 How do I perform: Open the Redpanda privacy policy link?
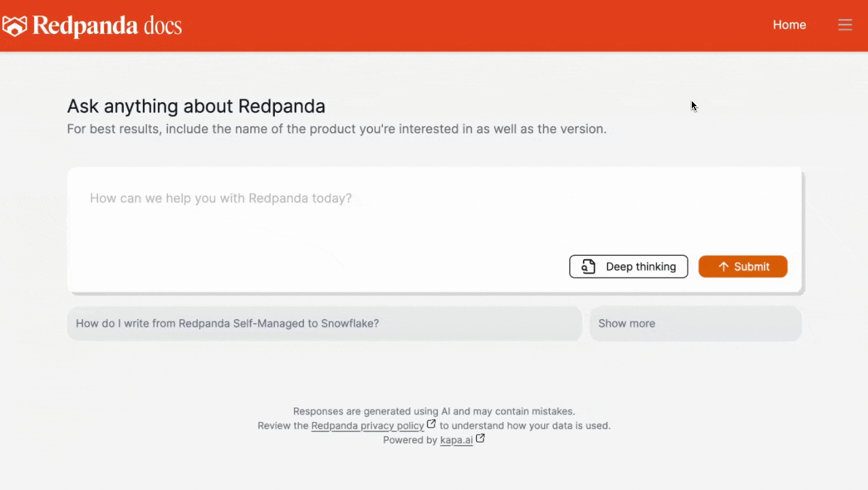point(367,426)
